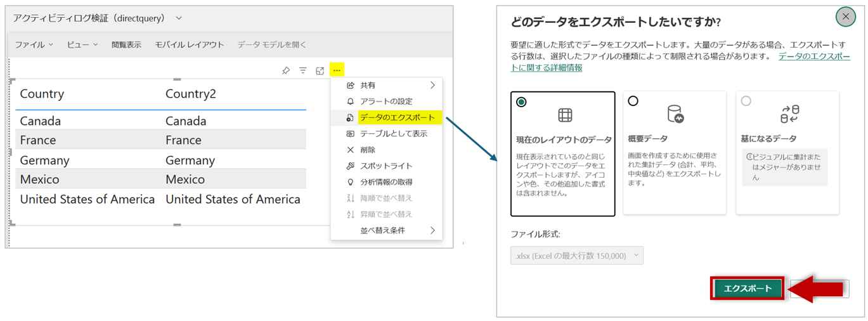Image resolution: width=868 pixels, height=321 pixels.
Task: Choose データのエクスポート from context menu
Action: click(x=397, y=117)
